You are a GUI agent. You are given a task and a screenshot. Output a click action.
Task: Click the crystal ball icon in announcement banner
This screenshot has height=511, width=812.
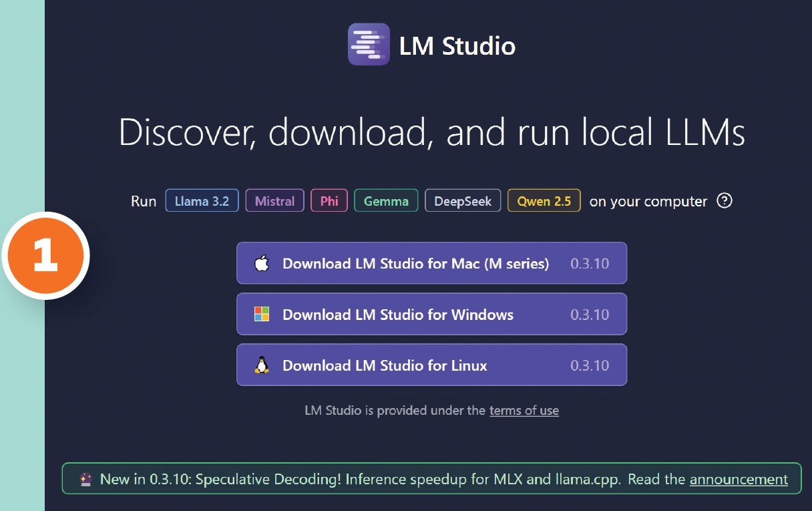point(85,479)
